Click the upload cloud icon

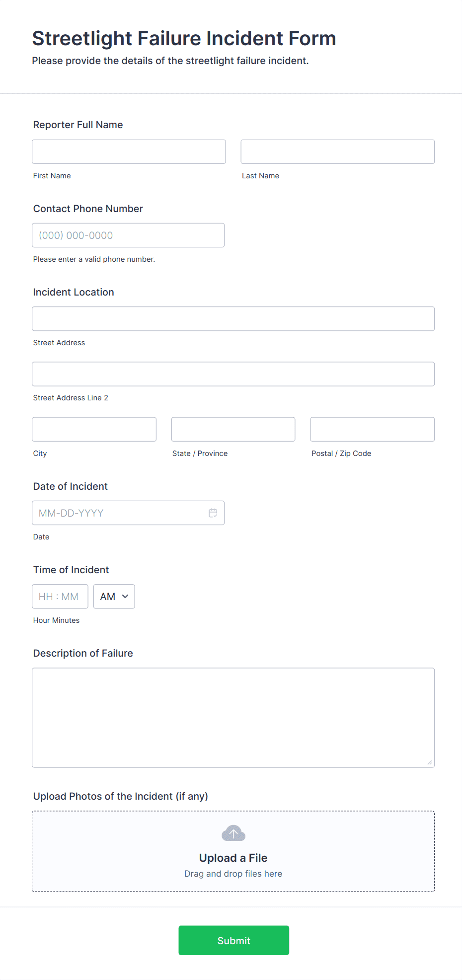tap(233, 833)
